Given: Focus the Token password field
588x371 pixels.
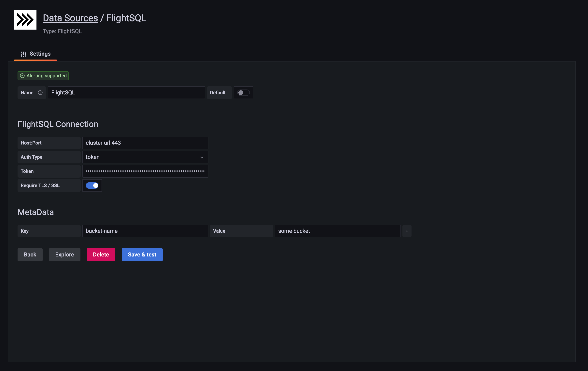Looking at the screenshot, I should pos(145,171).
